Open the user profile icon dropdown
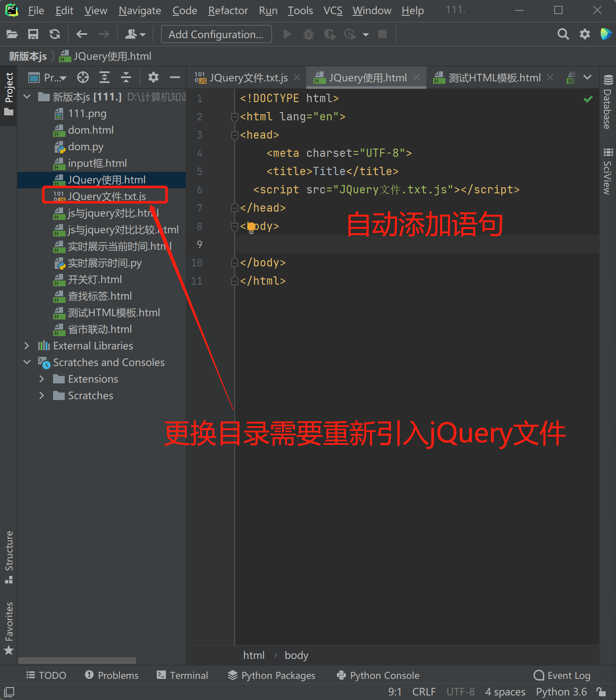 coord(135,34)
